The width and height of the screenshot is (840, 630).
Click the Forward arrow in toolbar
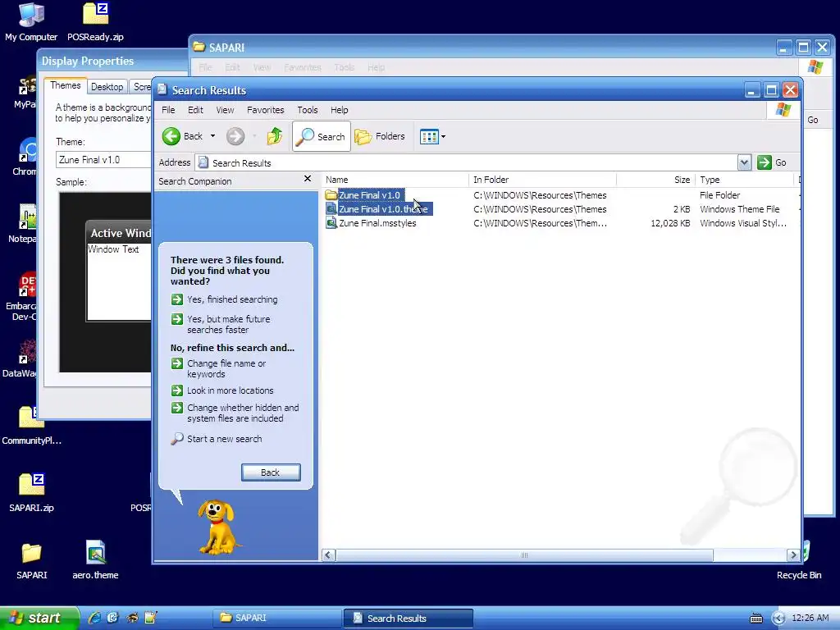coord(235,136)
